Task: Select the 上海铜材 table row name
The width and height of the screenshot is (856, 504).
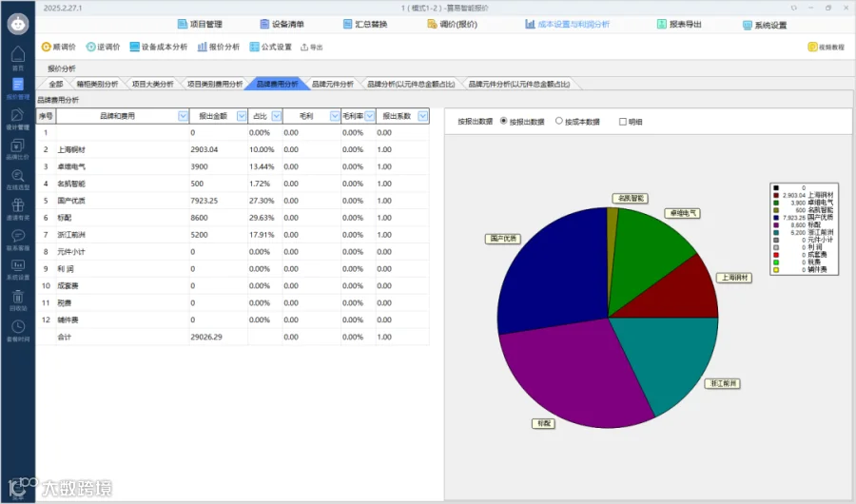Action: click(71, 149)
